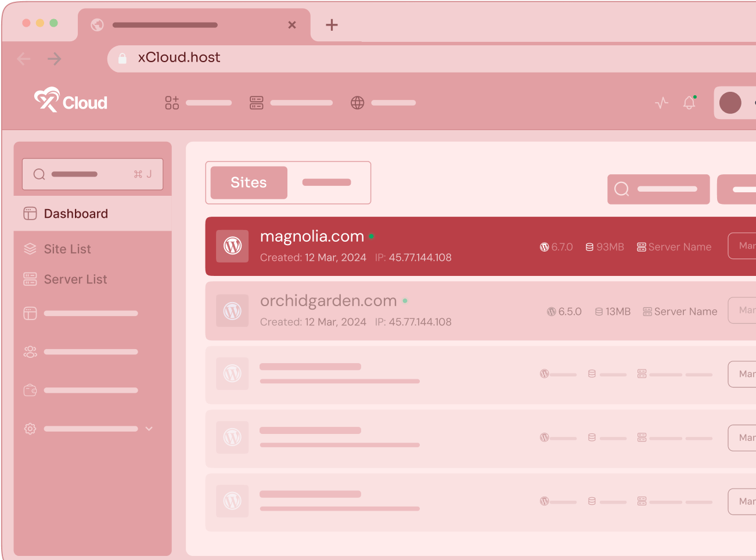756x560 pixels.
Task: Expand the sidebar settings chevron
Action: click(149, 429)
